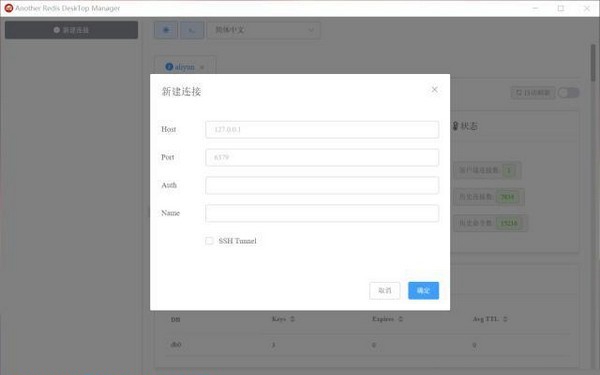Click the Auth password field

click(x=322, y=185)
